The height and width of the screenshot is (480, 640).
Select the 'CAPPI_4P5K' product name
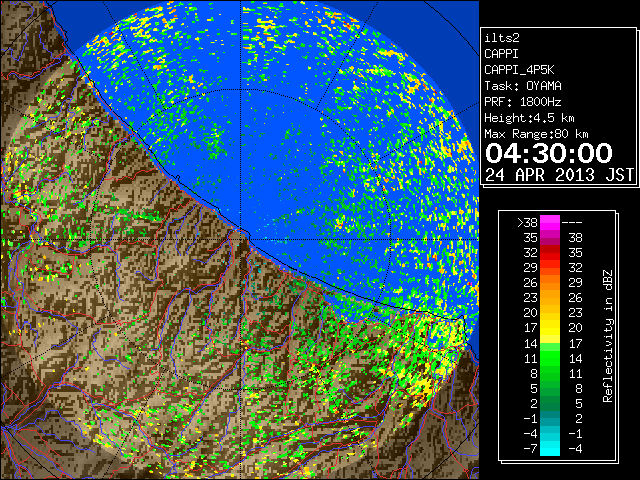[519, 70]
